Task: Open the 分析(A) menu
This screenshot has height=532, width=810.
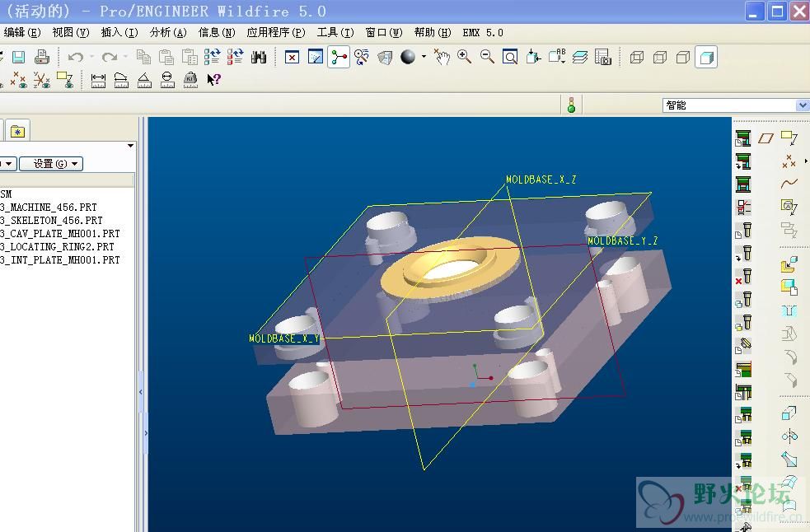Action: click(168, 33)
